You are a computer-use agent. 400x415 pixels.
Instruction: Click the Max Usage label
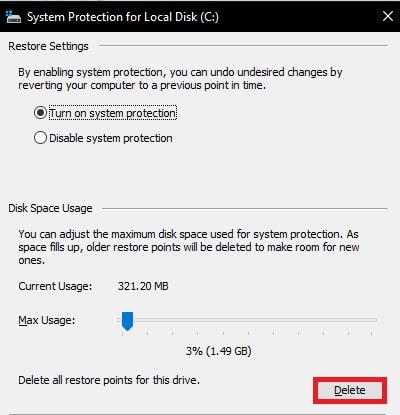(47, 320)
